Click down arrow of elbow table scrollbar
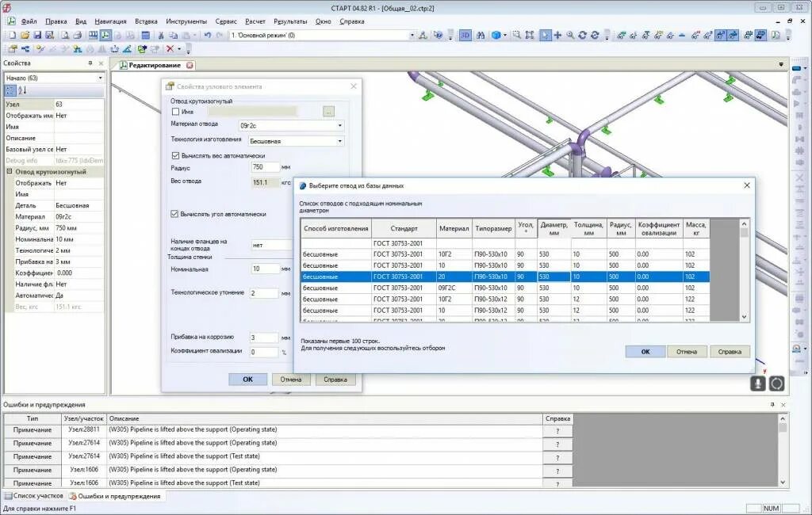The width and height of the screenshot is (812, 515). point(744,316)
